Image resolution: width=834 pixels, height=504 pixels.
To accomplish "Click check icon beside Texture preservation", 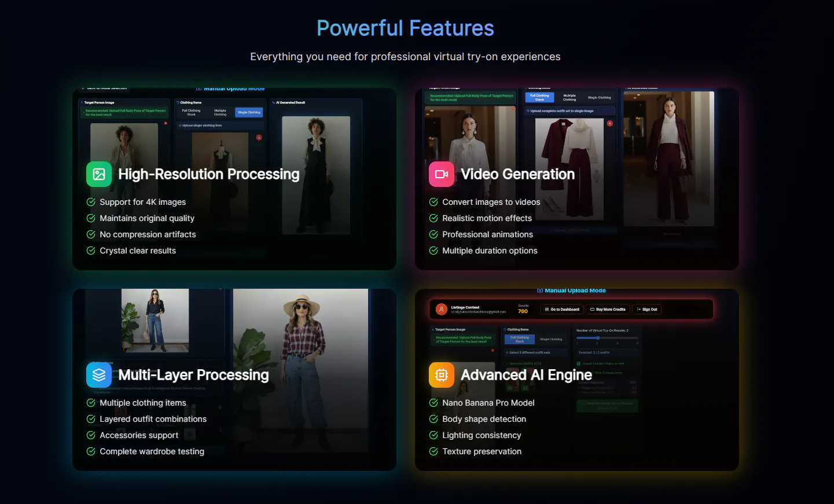I will point(433,451).
